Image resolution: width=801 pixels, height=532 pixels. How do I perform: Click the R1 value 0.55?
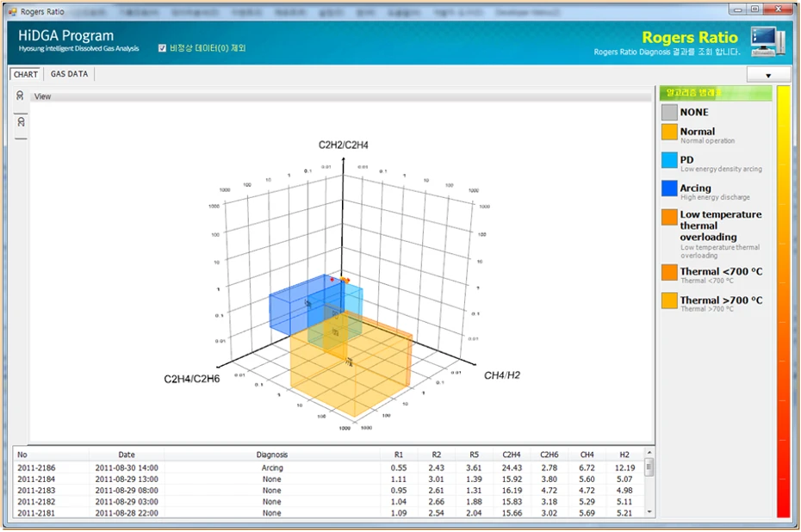tap(399, 467)
